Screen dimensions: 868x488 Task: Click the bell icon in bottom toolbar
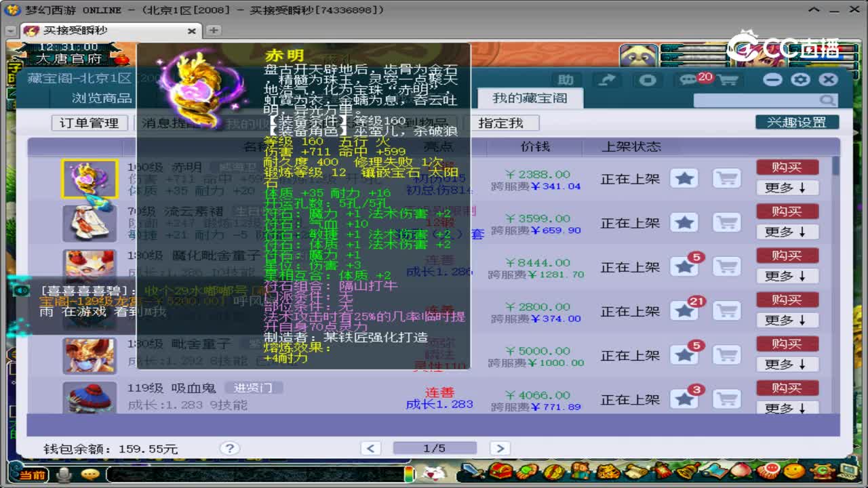688,471
